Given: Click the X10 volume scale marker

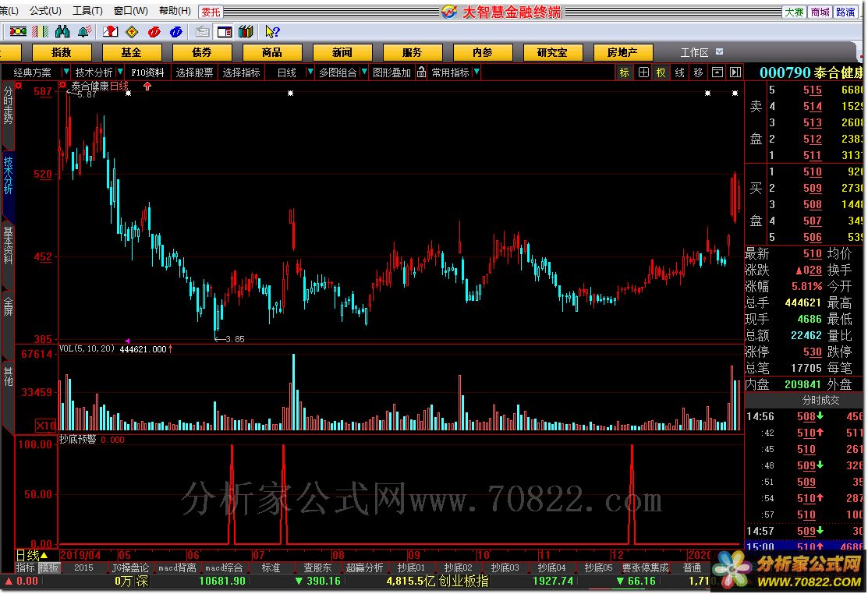Looking at the screenshot, I should (46, 425).
